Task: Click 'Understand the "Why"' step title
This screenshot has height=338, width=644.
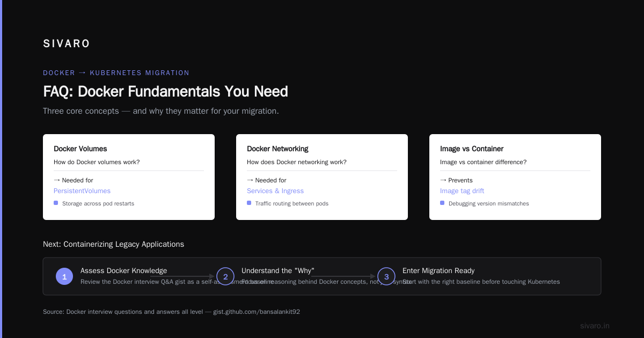Action: coord(278,271)
